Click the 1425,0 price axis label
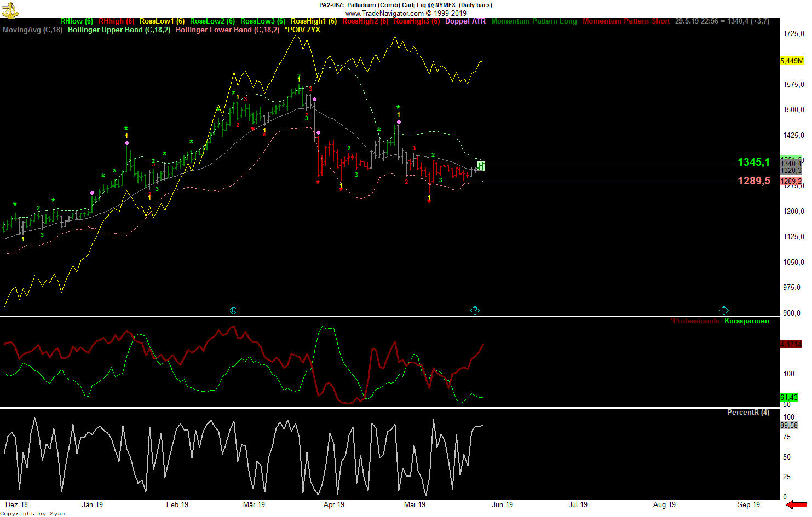The height and width of the screenshot is (517, 812). [x=794, y=136]
